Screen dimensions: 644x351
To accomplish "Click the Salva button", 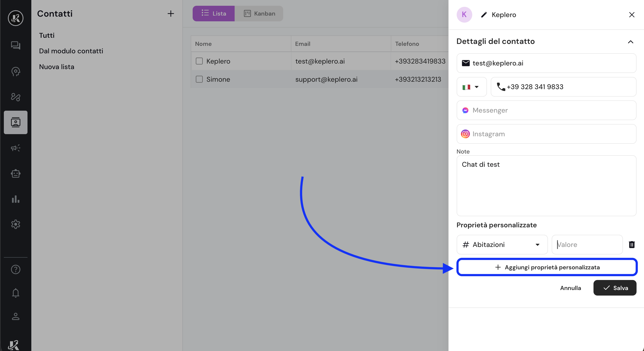I will [x=615, y=288].
